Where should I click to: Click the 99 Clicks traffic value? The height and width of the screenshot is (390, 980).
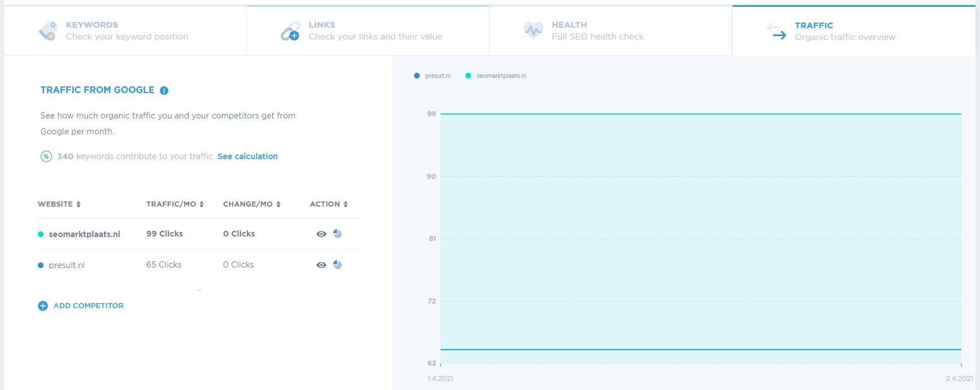[164, 234]
